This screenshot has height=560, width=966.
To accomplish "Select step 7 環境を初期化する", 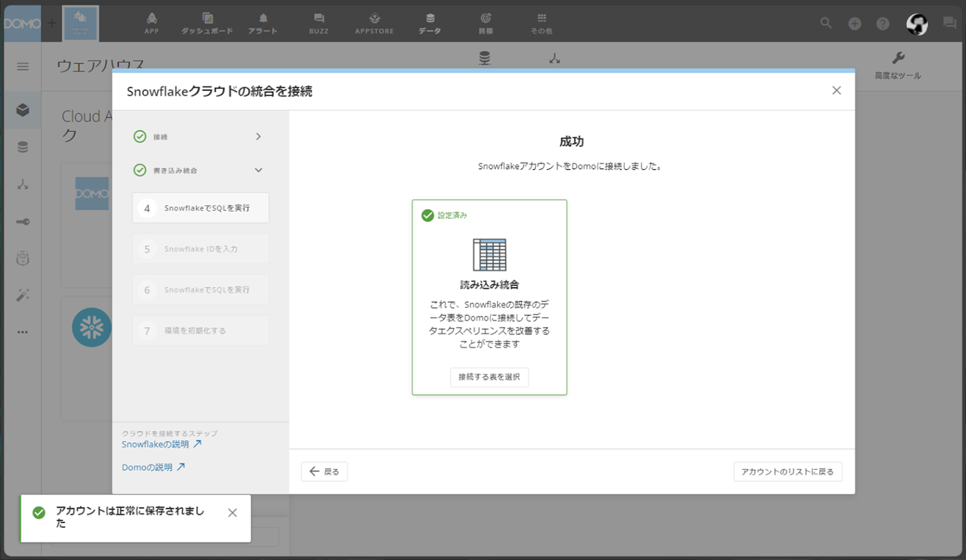I will coord(200,330).
